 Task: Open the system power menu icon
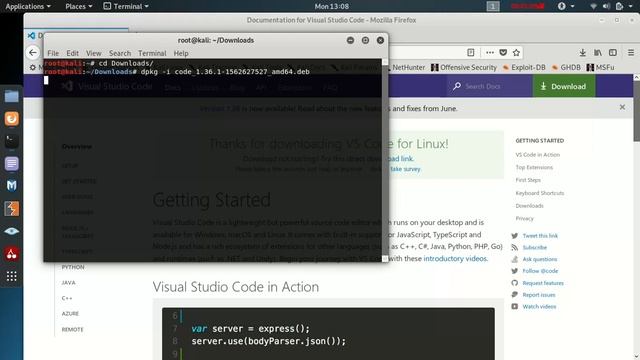pos(620,6)
